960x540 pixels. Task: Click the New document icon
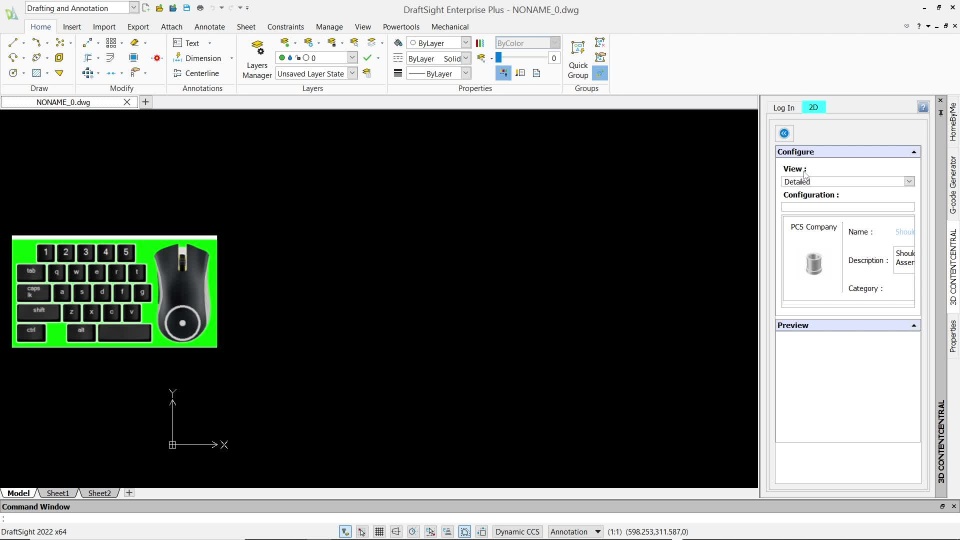(x=146, y=8)
